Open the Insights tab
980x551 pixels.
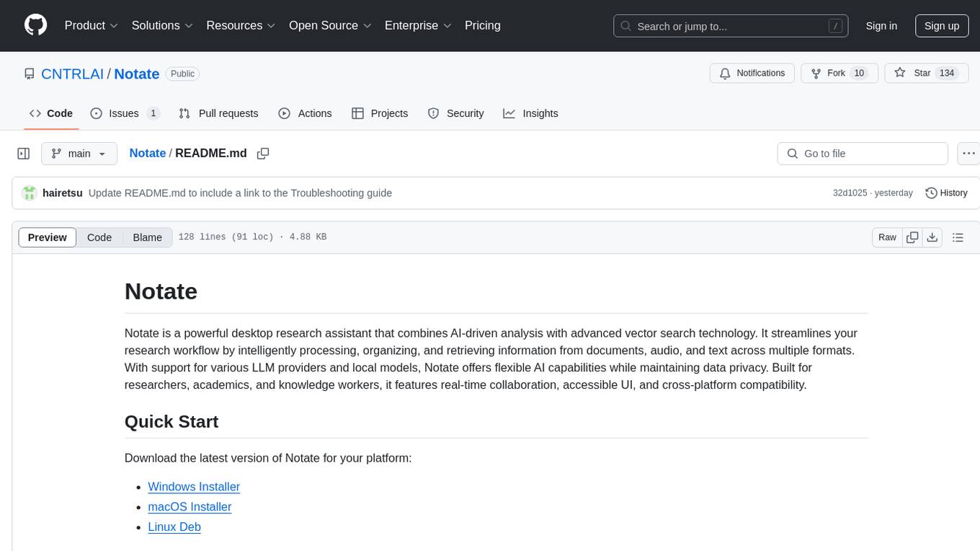pyautogui.click(x=530, y=113)
